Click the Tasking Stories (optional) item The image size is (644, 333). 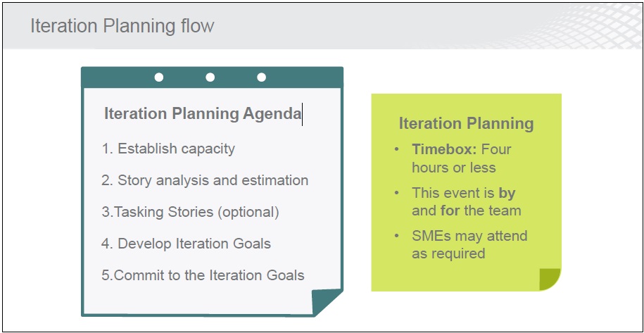190,213
